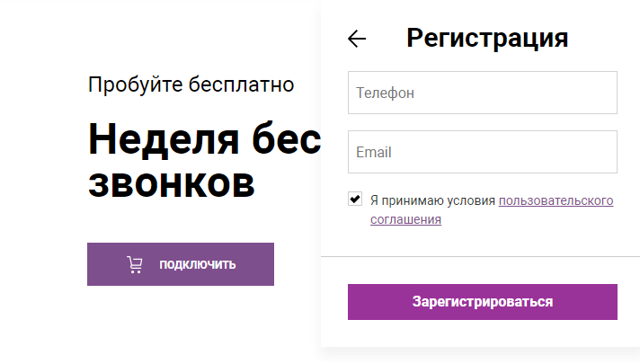Click the подключить label text
The width and height of the screenshot is (640, 364).
tap(197, 264)
